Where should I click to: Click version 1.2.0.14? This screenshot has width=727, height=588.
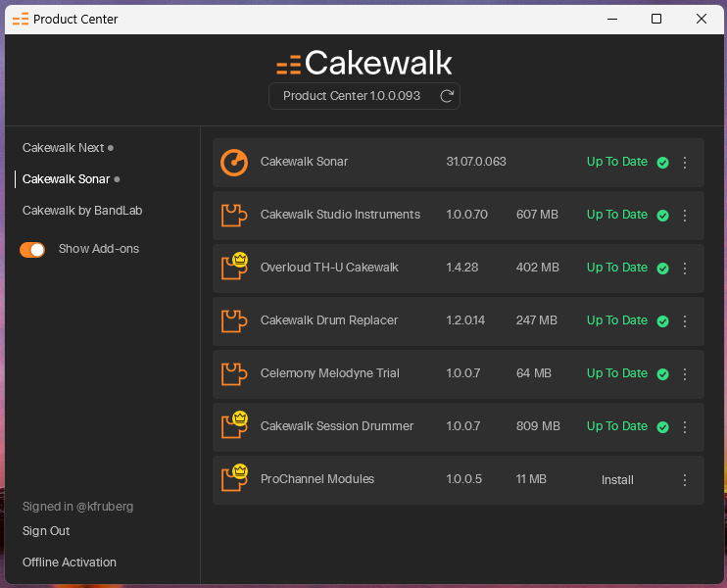465,319
